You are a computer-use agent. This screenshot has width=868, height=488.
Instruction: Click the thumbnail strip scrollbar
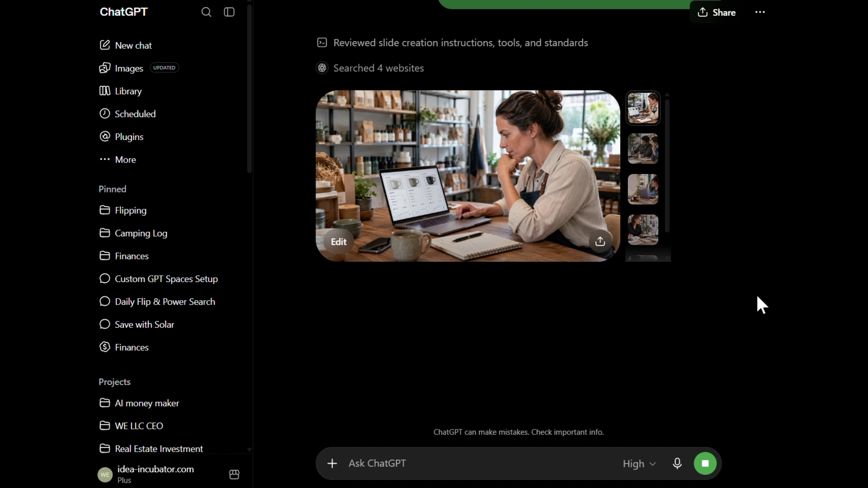[x=667, y=165]
